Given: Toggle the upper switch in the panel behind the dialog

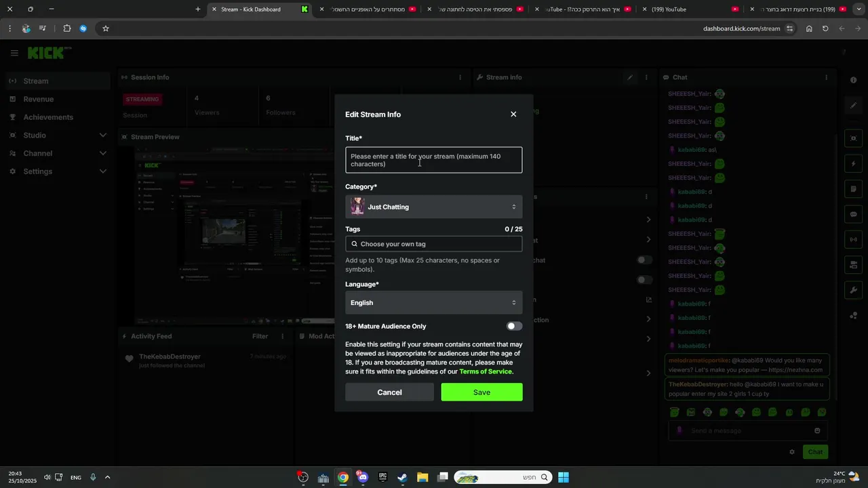Looking at the screenshot, I should (x=644, y=260).
